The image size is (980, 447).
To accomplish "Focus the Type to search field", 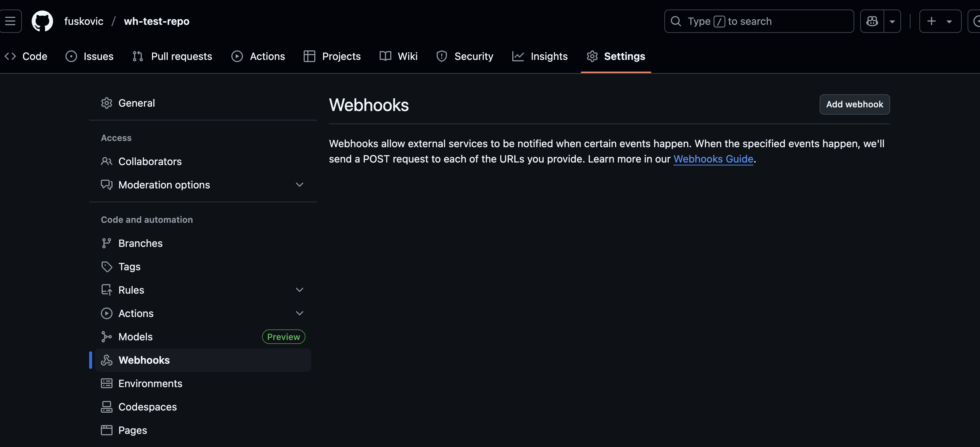I will [759, 21].
